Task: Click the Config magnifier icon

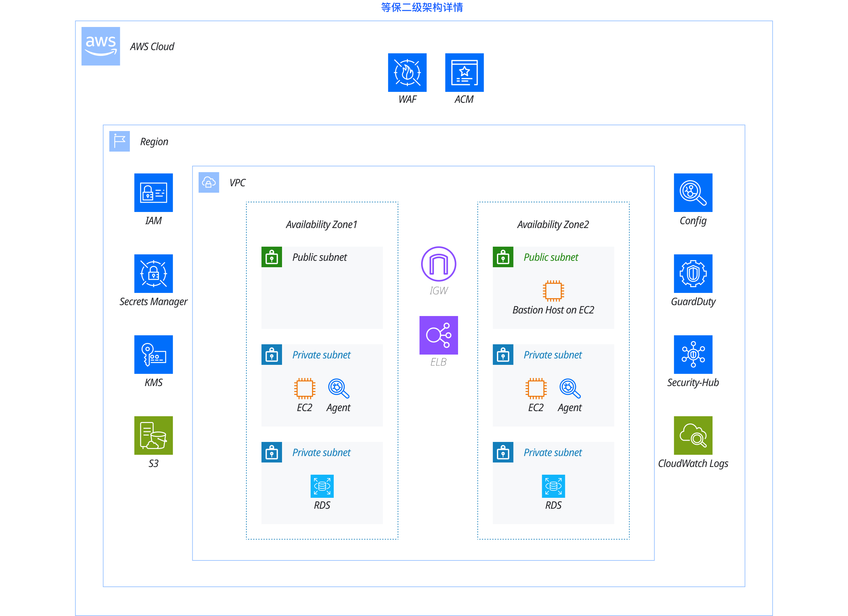Action: (693, 192)
